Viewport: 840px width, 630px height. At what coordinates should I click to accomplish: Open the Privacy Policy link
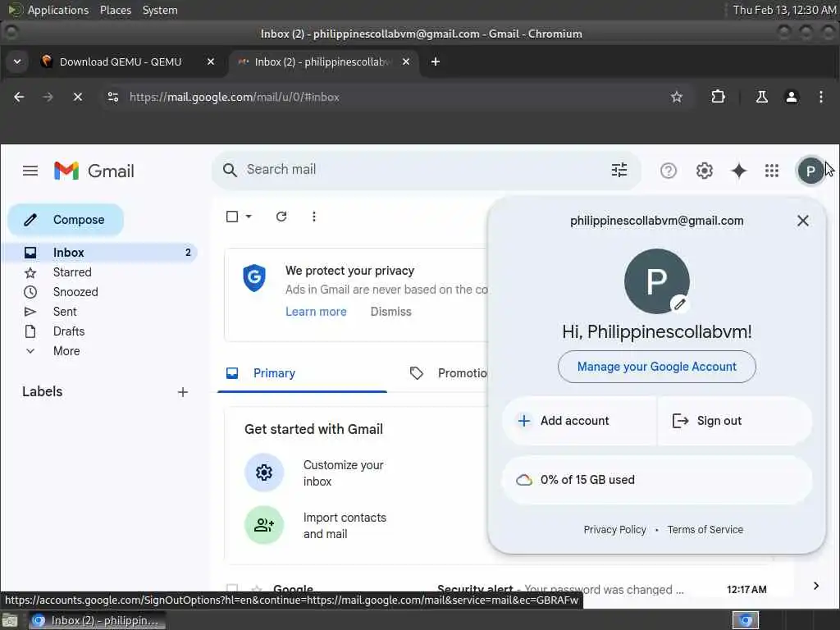614,529
